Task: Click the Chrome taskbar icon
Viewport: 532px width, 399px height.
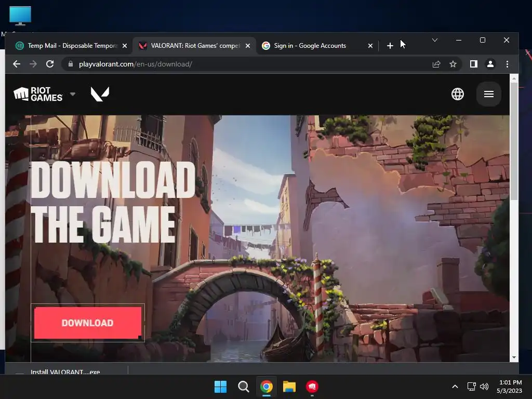Action: (x=267, y=387)
